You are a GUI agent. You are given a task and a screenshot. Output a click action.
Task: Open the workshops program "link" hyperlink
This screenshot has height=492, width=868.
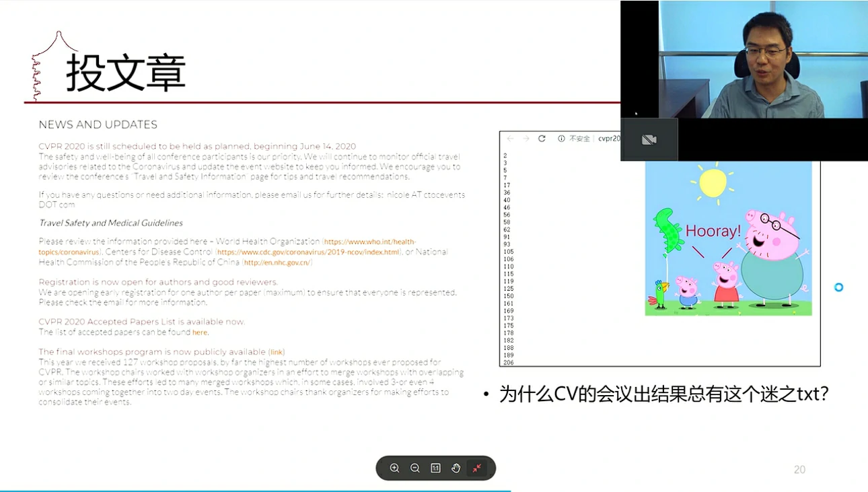(x=277, y=352)
